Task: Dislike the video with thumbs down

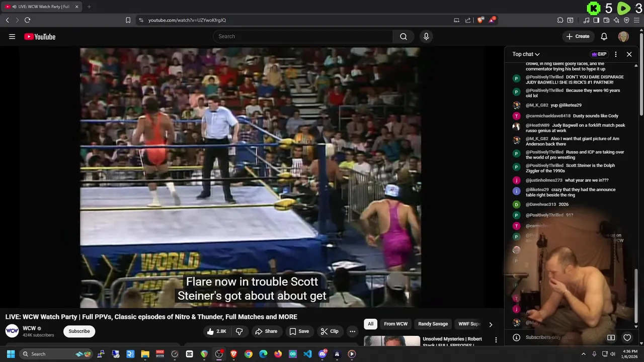Action: coord(239,331)
